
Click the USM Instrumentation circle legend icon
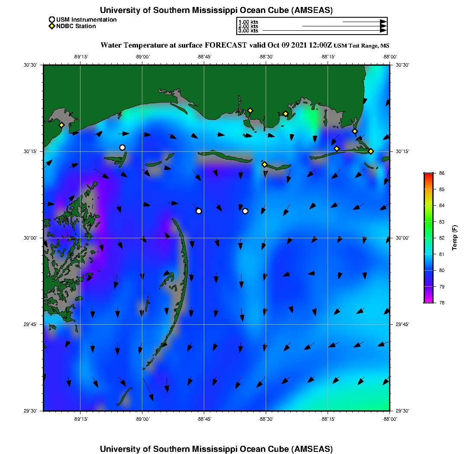pyautogui.click(x=52, y=19)
